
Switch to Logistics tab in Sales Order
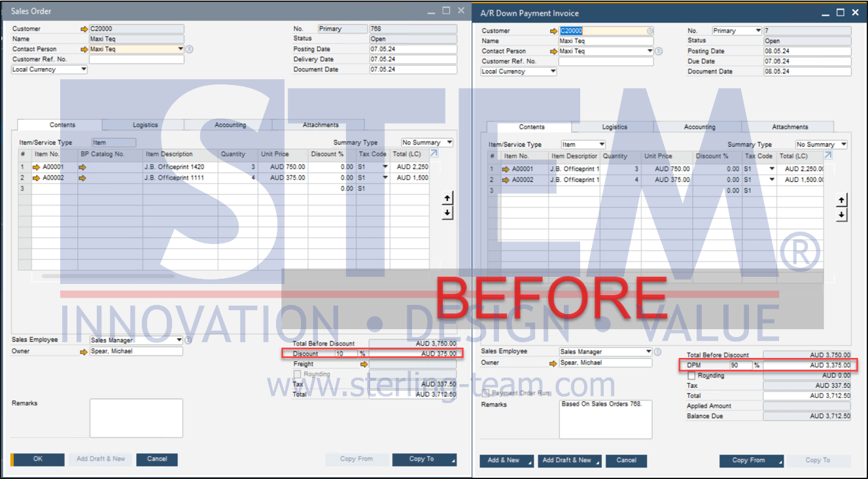(145, 125)
